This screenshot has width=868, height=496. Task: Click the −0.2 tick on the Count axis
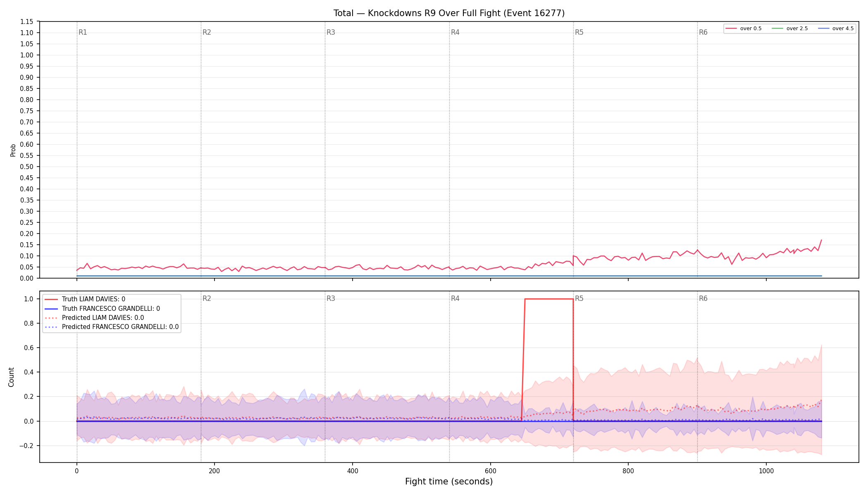pos(26,446)
